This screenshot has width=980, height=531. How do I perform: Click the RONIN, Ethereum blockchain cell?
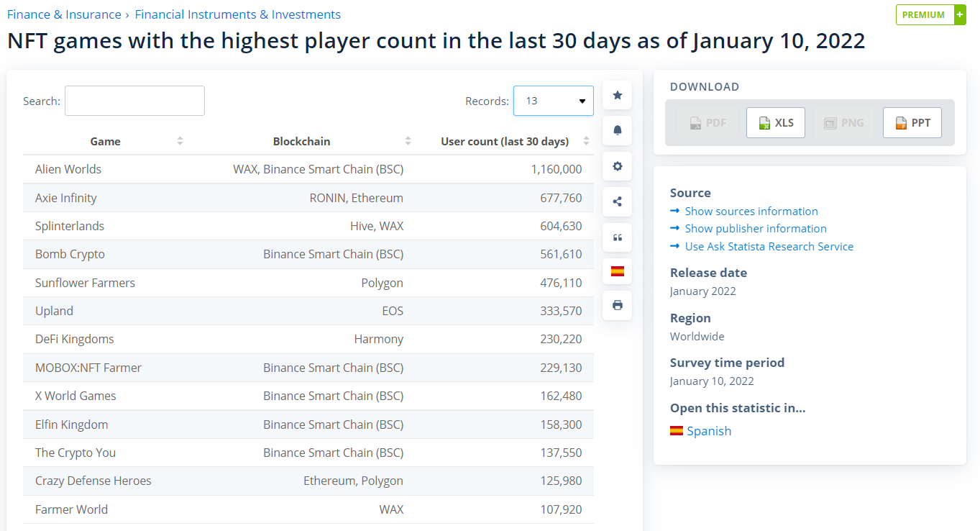coord(357,198)
